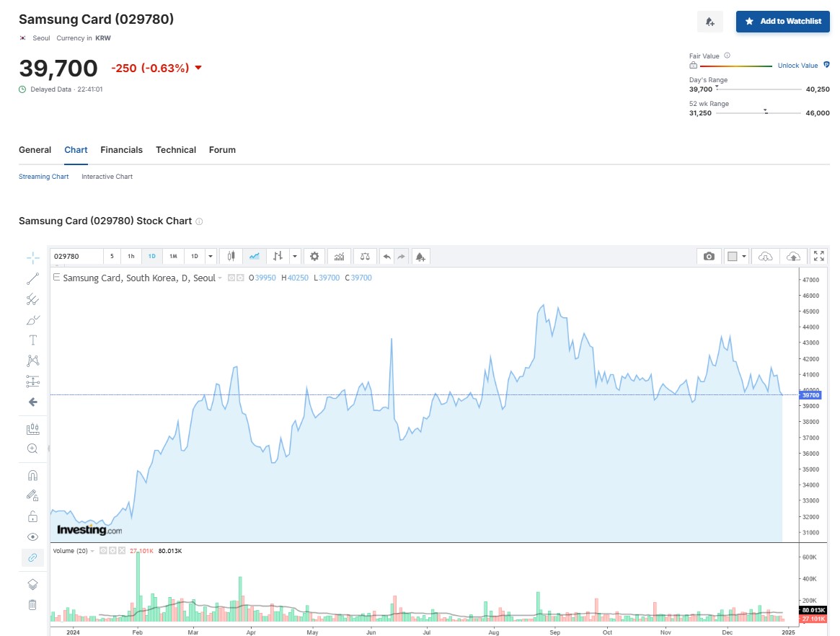Viewport: 840px width, 636px height.
Task: Open chart properties gear icon
Action: point(314,256)
